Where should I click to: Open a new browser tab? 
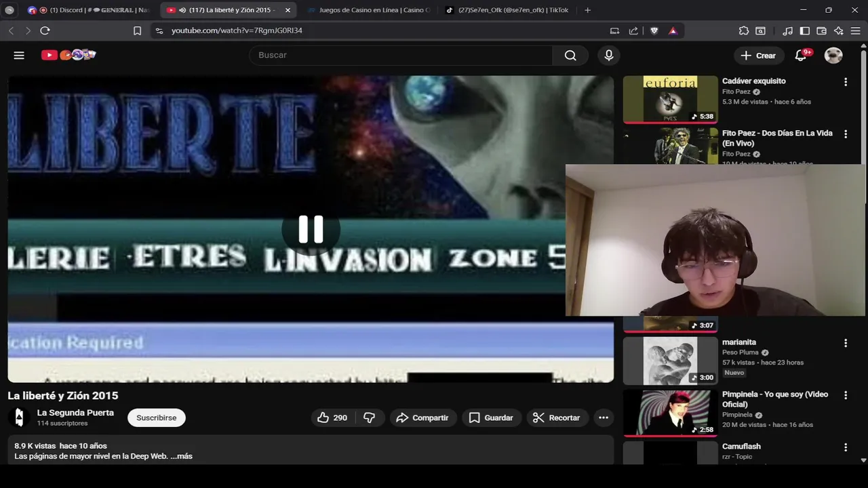coord(587,10)
